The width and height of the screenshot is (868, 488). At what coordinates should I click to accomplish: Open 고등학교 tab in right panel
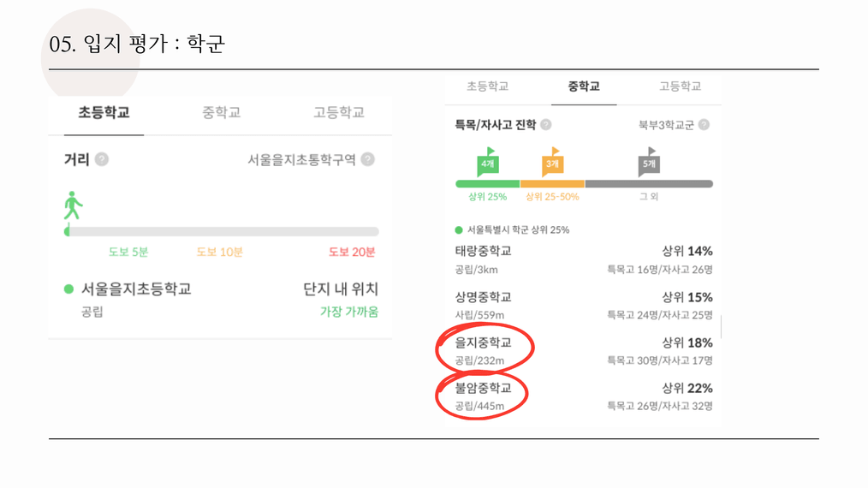pyautogui.click(x=681, y=86)
